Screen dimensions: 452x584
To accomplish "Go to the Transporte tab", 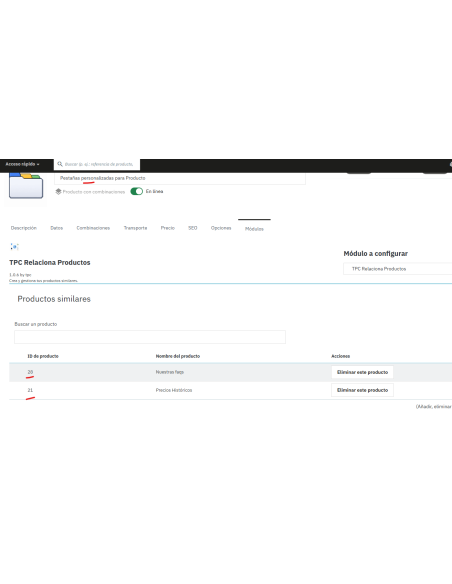I will [136, 228].
